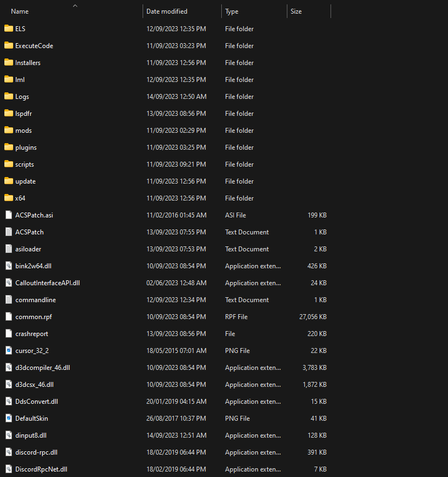
Task: Select the ExecuteCode folder name
Action: click(34, 46)
